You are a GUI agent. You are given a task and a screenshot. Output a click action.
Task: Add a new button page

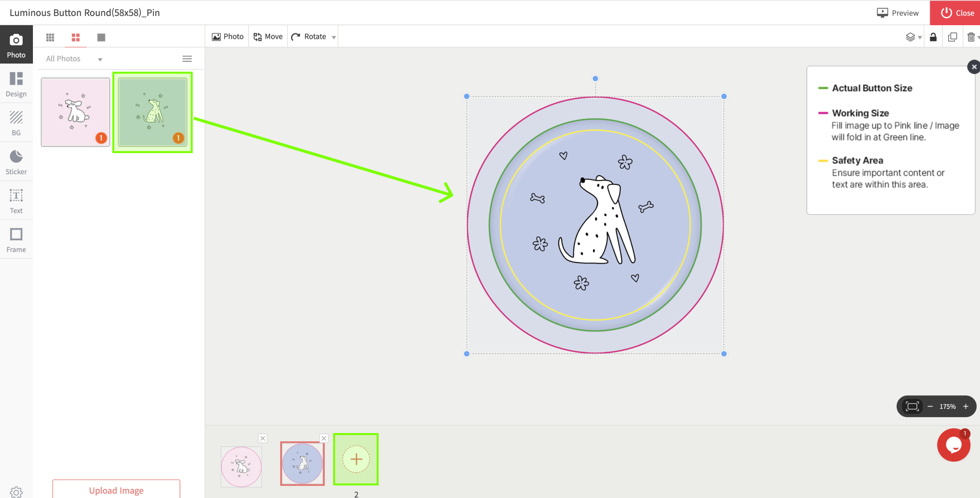(356, 459)
